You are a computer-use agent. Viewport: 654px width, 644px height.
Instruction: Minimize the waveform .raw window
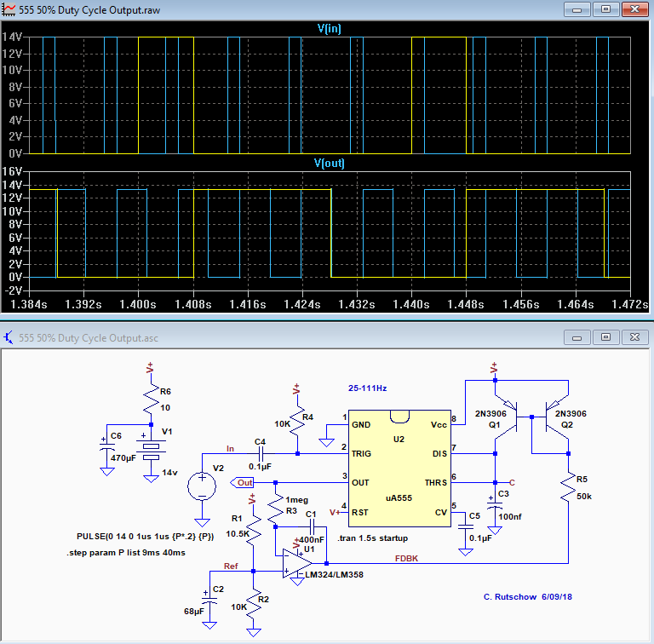[577, 9]
